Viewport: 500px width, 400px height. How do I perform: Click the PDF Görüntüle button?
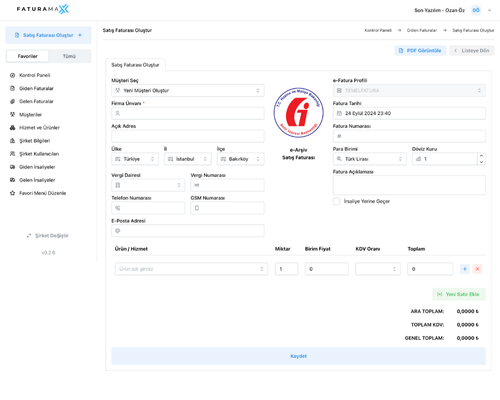(x=420, y=51)
